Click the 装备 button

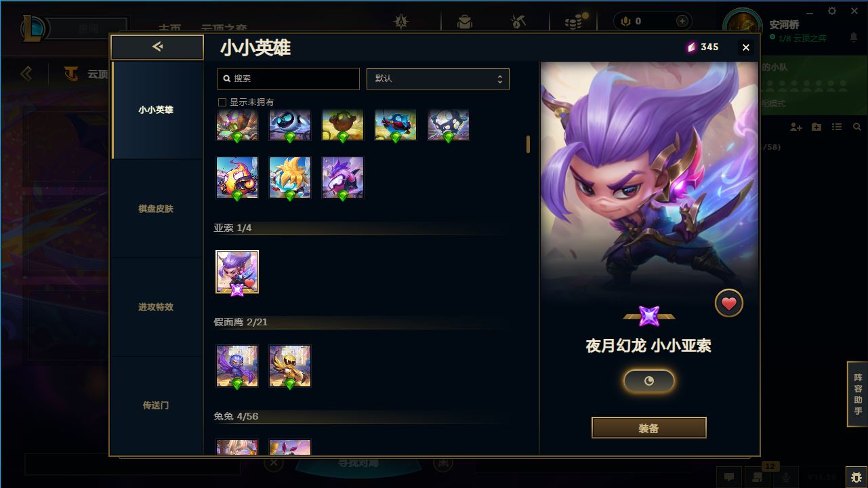[x=649, y=428]
